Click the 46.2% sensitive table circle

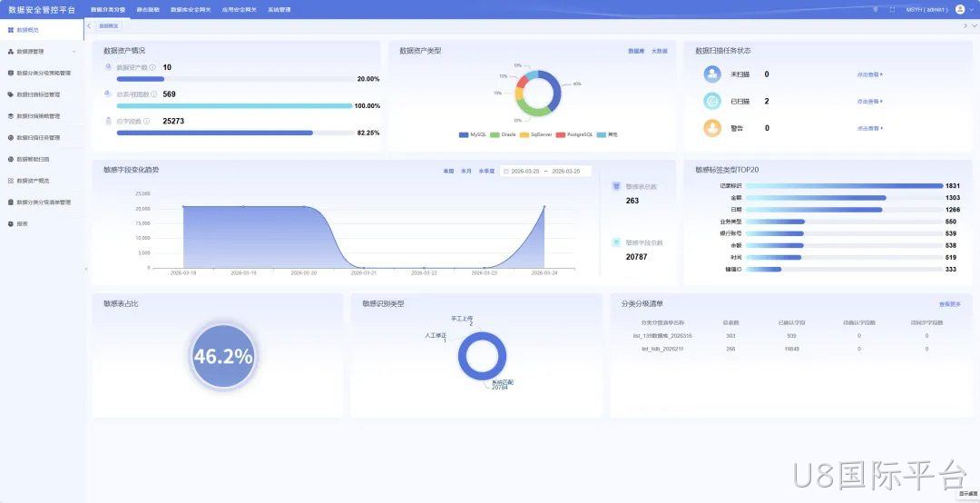(223, 357)
